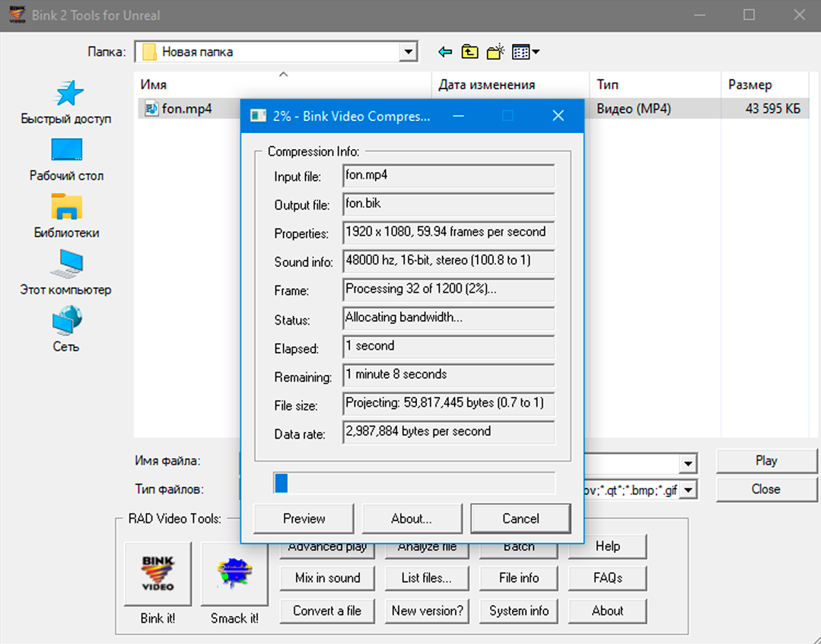821x644 pixels.
Task: Open Network (Сеть) shortcut
Action: click(66, 330)
